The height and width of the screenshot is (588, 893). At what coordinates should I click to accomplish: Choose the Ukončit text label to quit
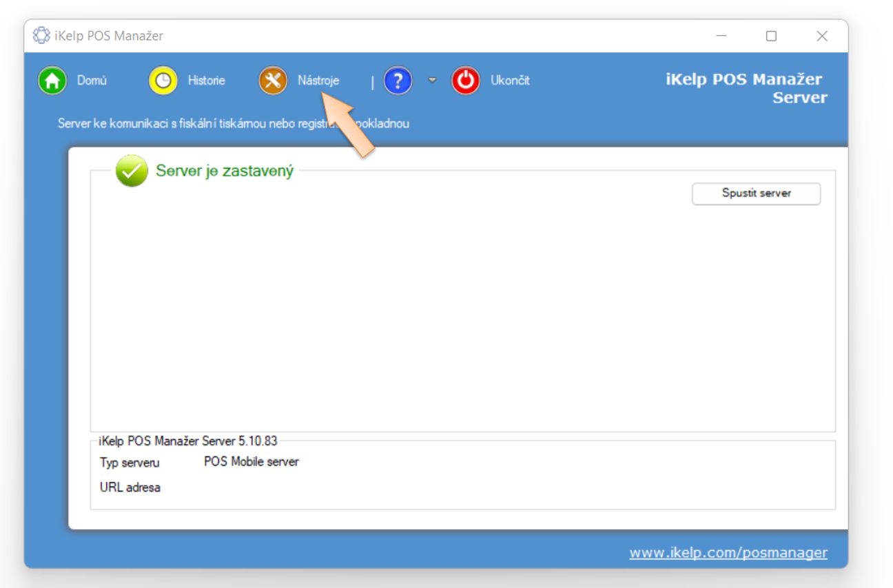510,81
